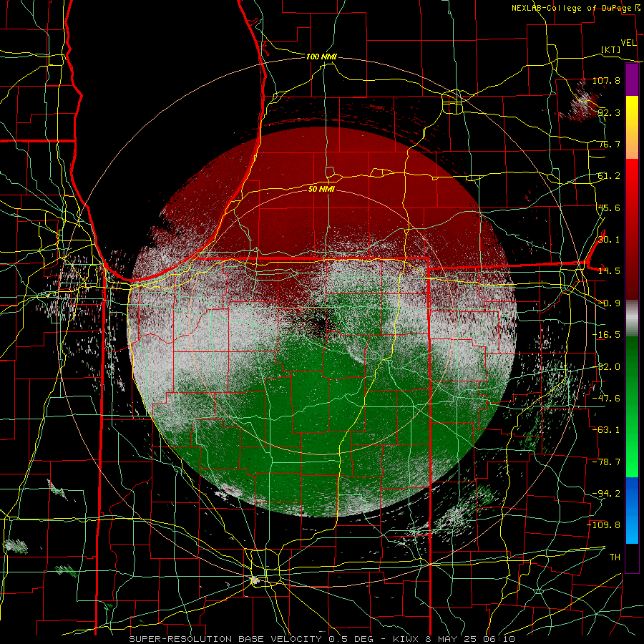Click the 61.2 velocity scale value
This screenshot has height=644, width=644.
click(609, 176)
